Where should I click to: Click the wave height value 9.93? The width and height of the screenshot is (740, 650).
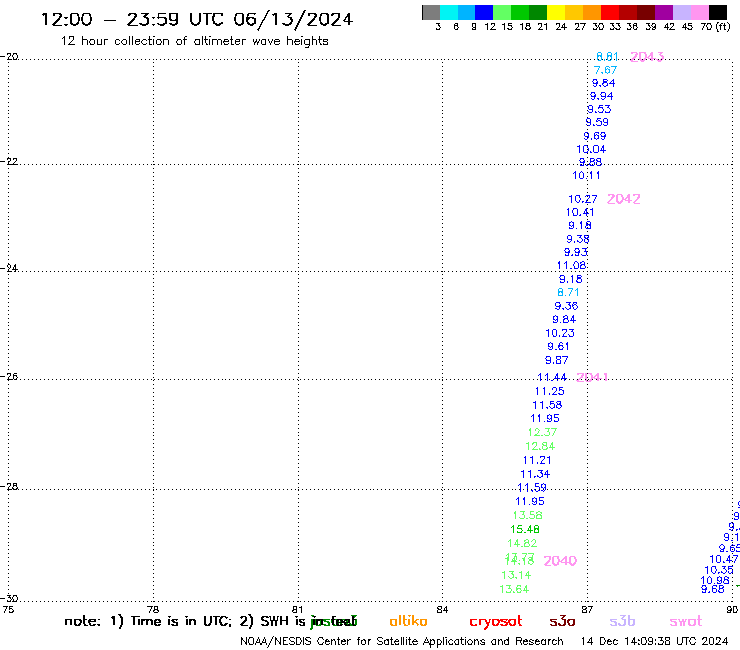pyautogui.click(x=576, y=252)
